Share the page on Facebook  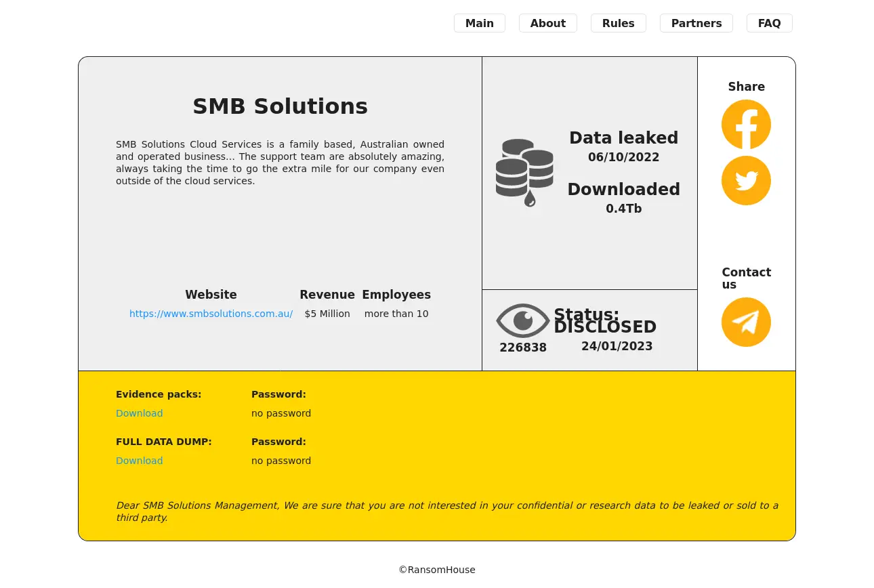[746, 125]
